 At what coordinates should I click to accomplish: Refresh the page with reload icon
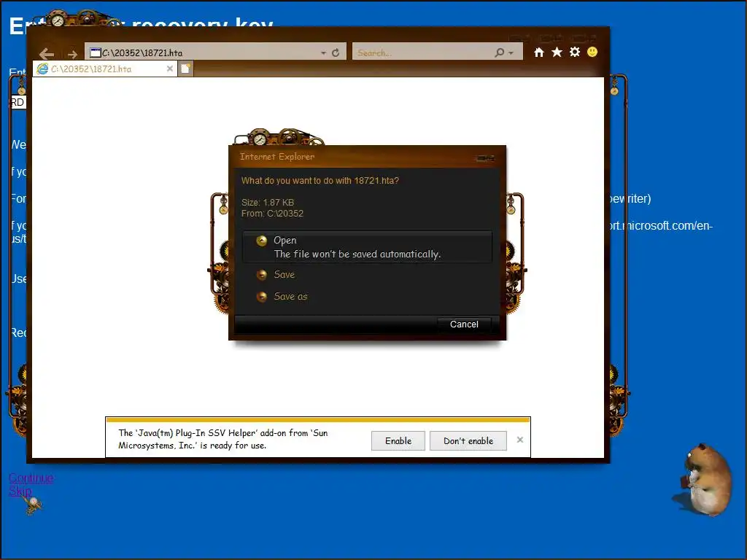point(336,52)
